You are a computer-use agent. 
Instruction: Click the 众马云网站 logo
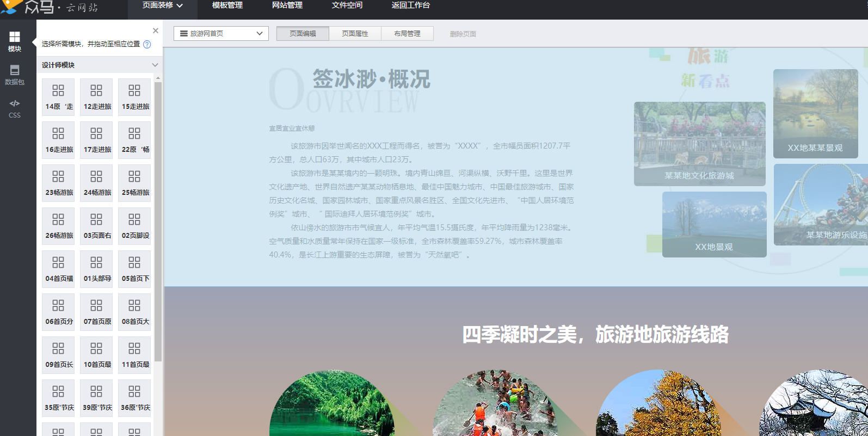tap(49, 7)
